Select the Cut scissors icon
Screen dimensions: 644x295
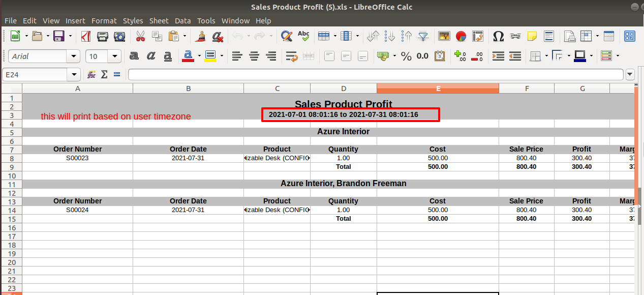click(140, 36)
